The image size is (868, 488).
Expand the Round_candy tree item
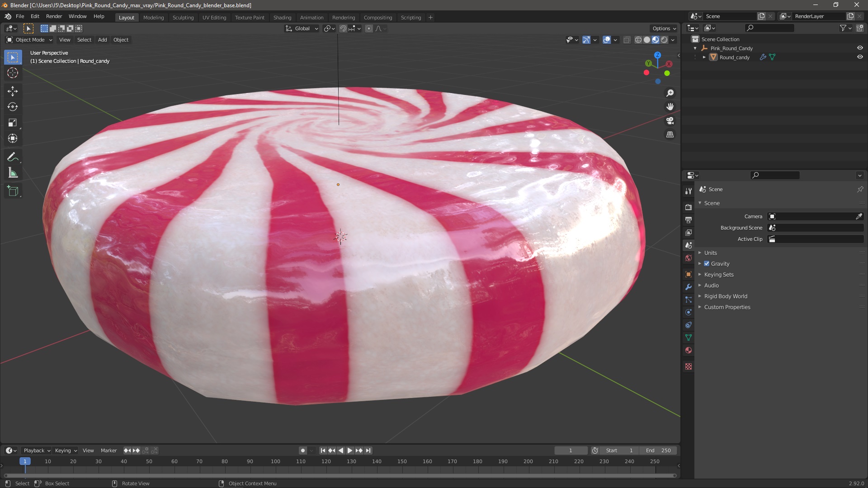click(x=704, y=57)
